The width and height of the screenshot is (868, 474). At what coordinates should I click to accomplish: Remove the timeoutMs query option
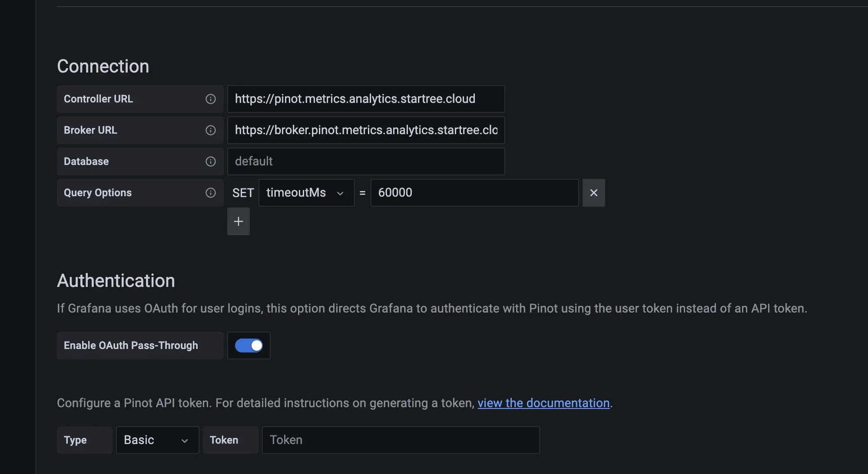pyautogui.click(x=593, y=193)
